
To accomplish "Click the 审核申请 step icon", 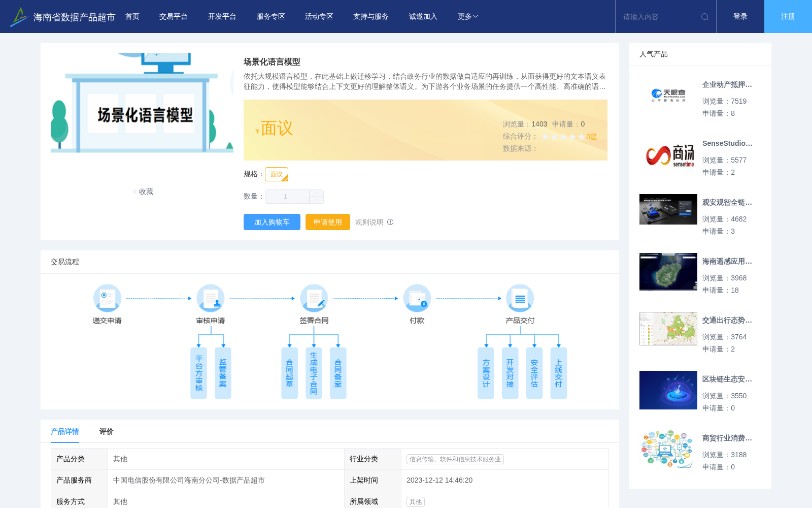I will [x=211, y=298].
